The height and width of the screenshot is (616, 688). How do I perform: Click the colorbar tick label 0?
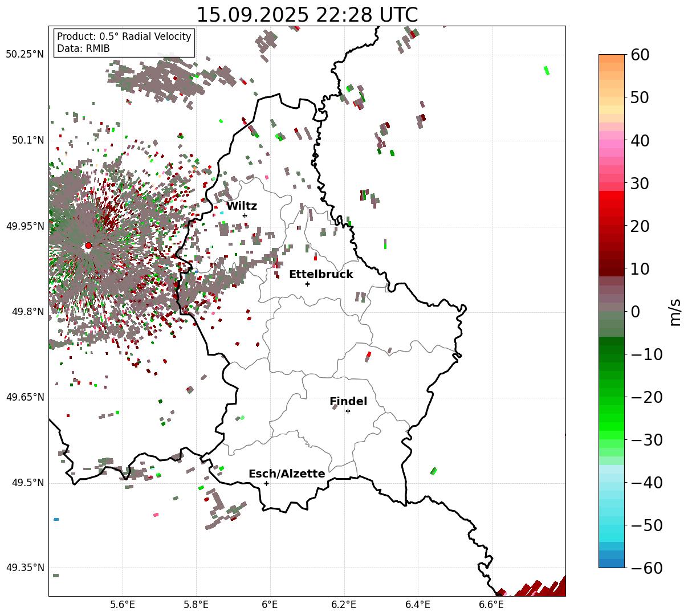click(635, 312)
